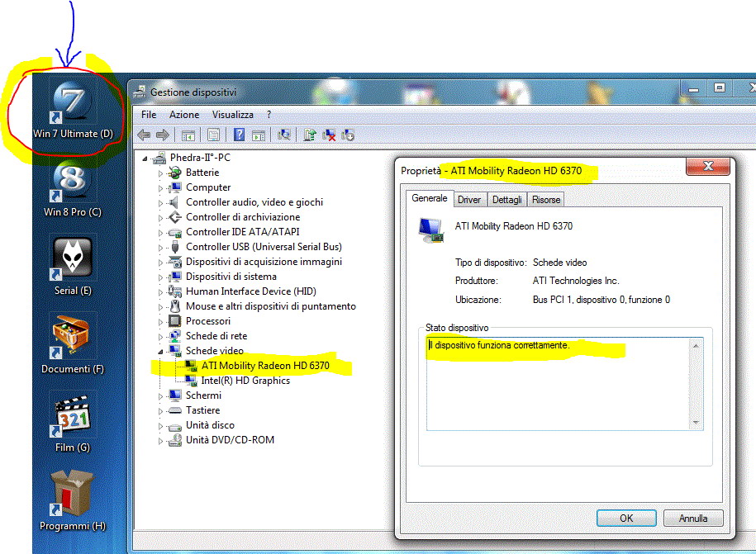
Task: Open the Programmi (H) box shortcut
Action: tap(73, 501)
